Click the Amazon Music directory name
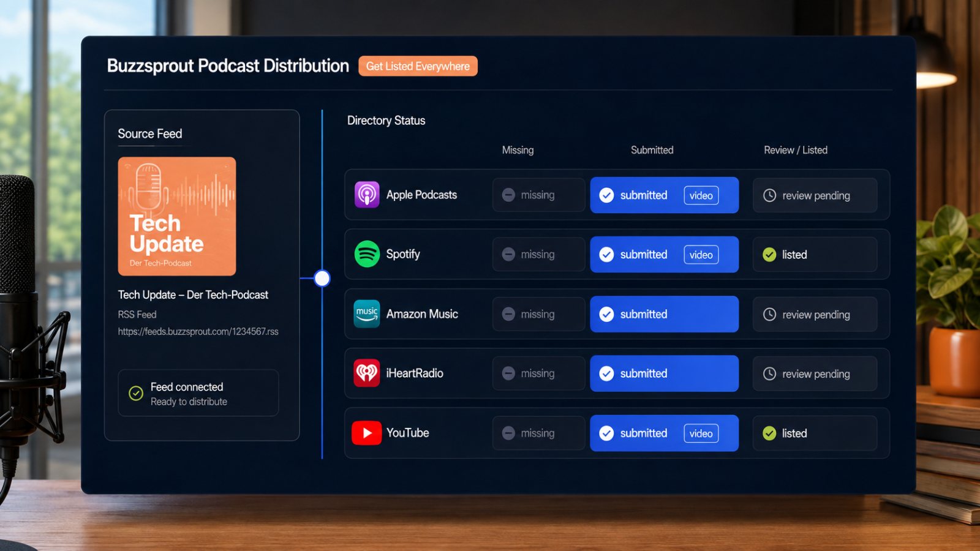This screenshot has width=980, height=551. [x=422, y=314]
